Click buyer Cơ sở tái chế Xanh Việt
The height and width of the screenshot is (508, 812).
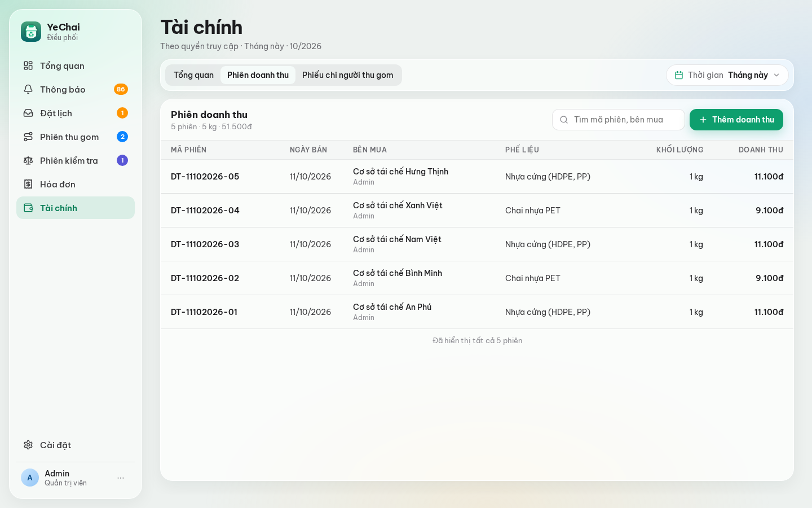[x=398, y=205]
